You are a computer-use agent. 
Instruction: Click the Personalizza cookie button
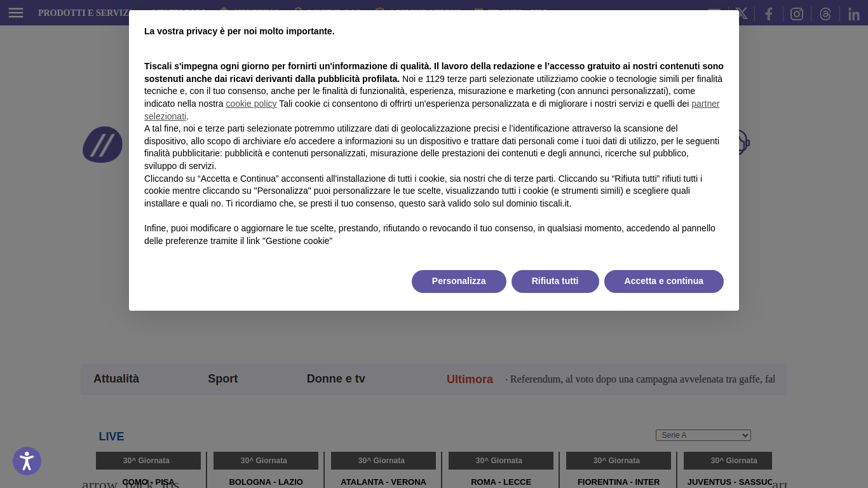pos(459,281)
